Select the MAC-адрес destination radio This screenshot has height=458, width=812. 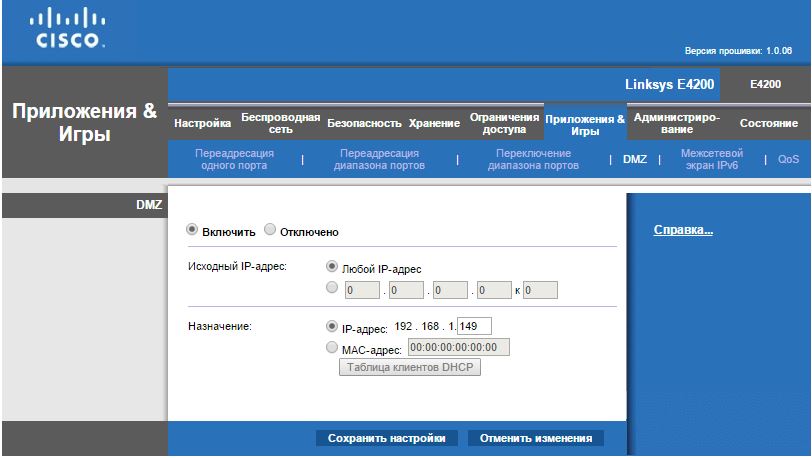[332, 348]
